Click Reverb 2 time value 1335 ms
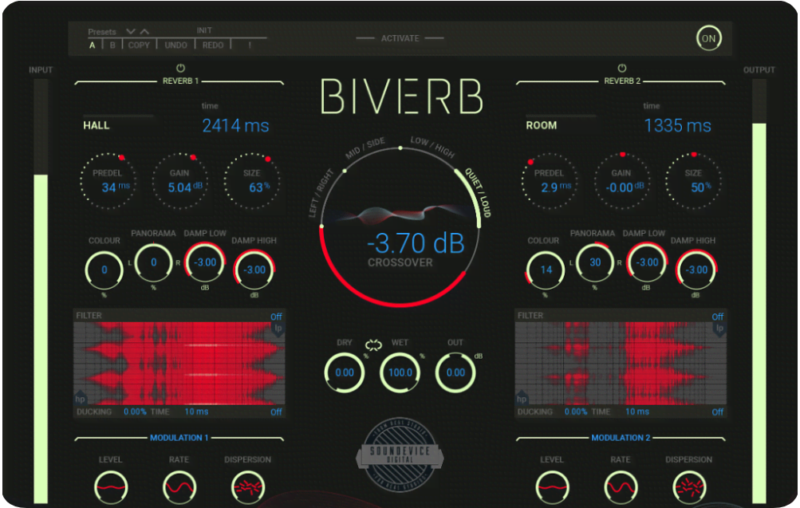The height and width of the screenshot is (508, 800). (x=678, y=125)
